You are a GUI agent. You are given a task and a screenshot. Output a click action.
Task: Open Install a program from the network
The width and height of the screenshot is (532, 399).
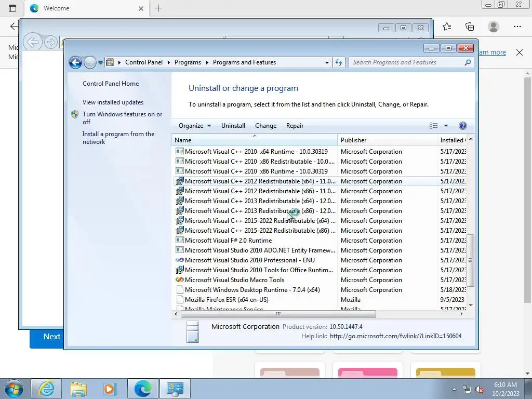point(118,138)
